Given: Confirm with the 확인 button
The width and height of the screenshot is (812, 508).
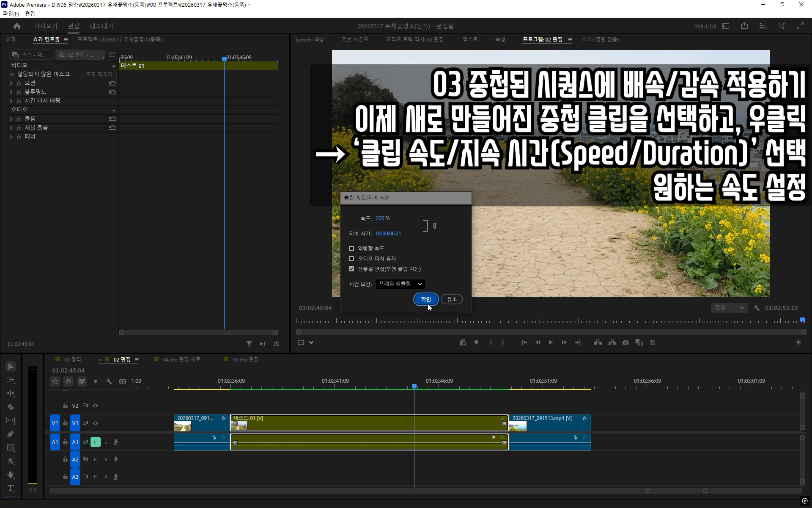Looking at the screenshot, I should point(426,299).
